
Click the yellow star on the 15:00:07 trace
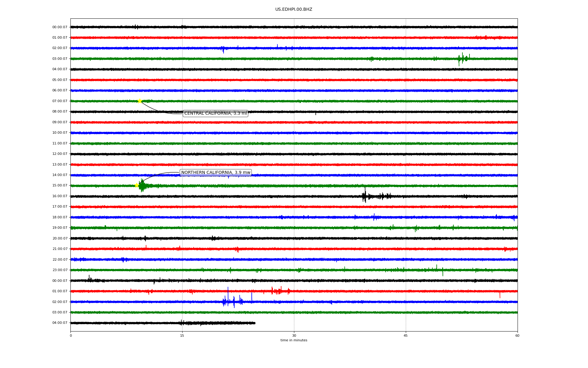pyautogui.click(x=137, y=185)
